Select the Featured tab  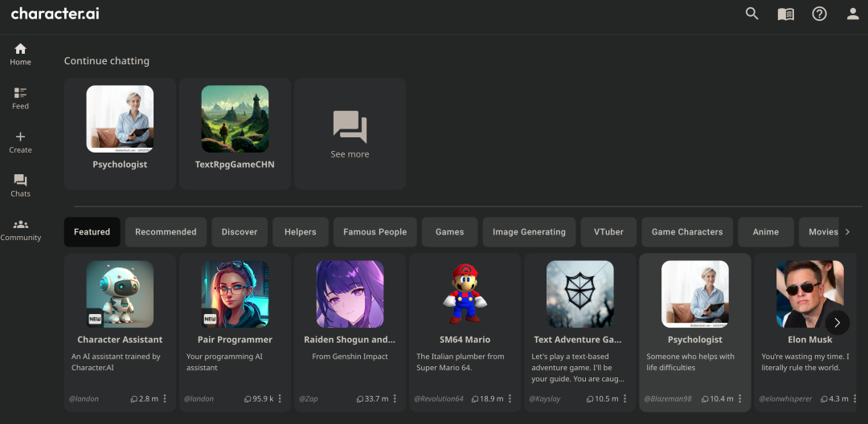click(92, 231)
